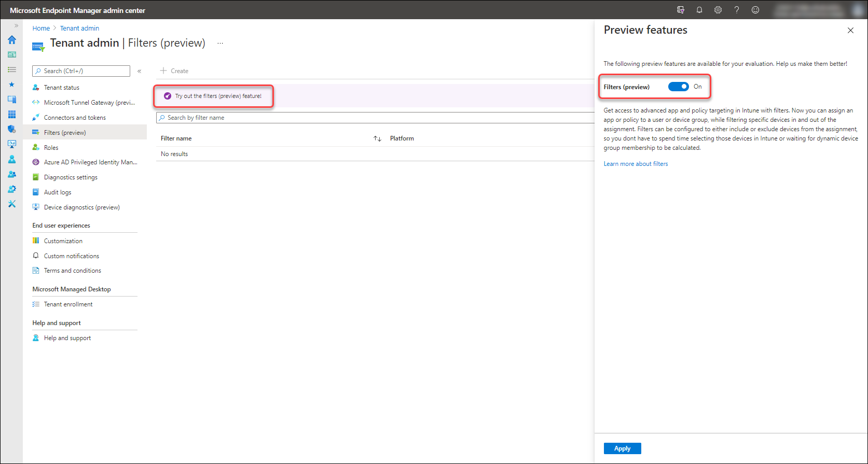868x464 pixels.
Task: Open Audit logs from the side menu
Action: (58, 192)
